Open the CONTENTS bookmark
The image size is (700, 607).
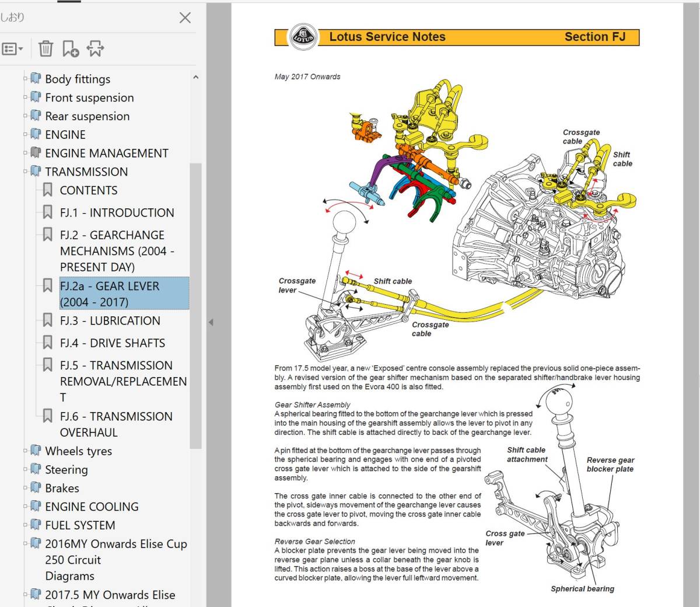pos(89,190)
